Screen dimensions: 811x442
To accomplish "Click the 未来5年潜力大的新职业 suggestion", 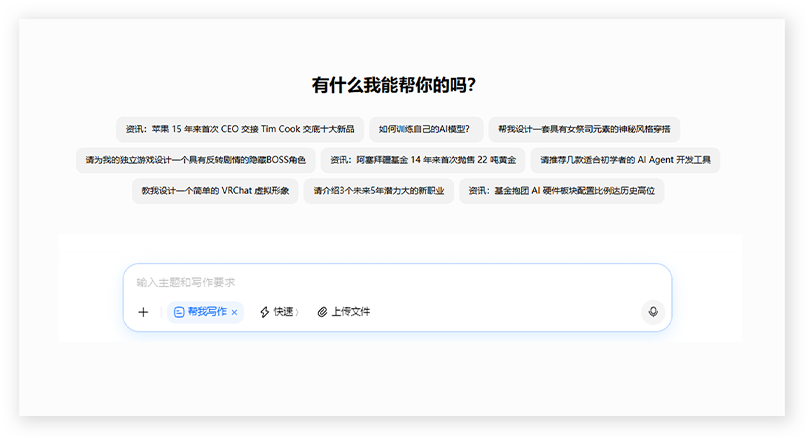I will click(x=379, y=191).
